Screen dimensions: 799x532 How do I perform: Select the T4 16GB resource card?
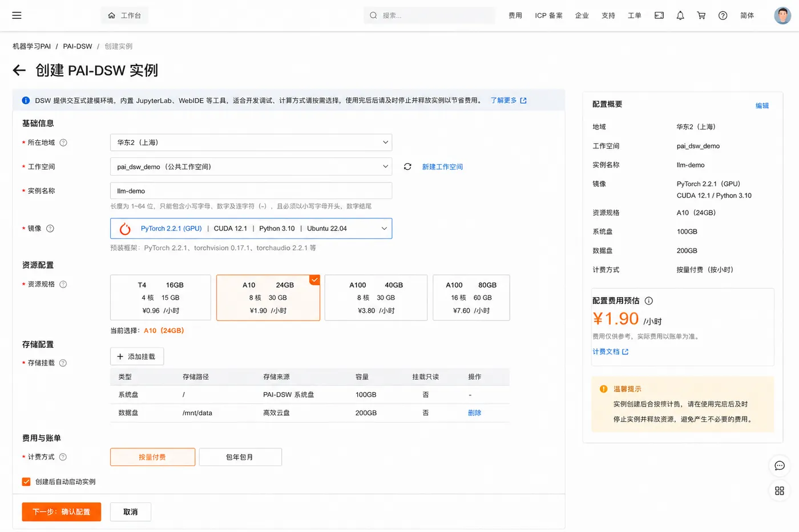tap(160, 298)
